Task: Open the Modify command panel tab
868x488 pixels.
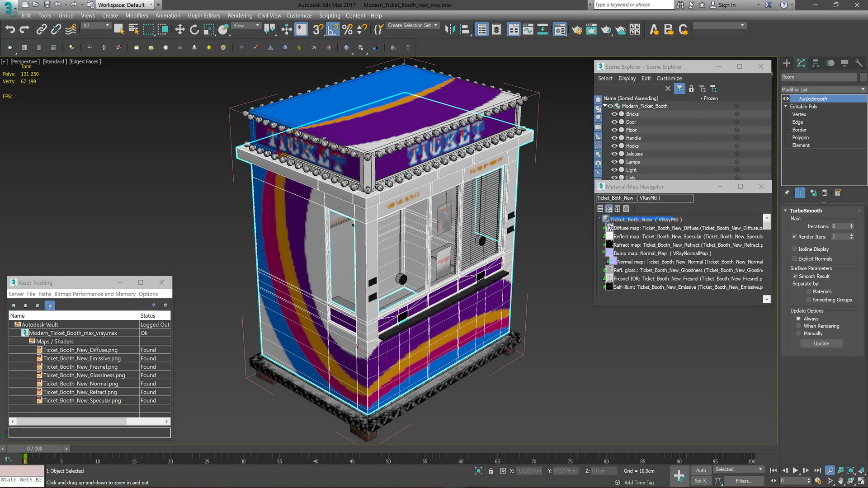Action: click(x=801, y=63)
